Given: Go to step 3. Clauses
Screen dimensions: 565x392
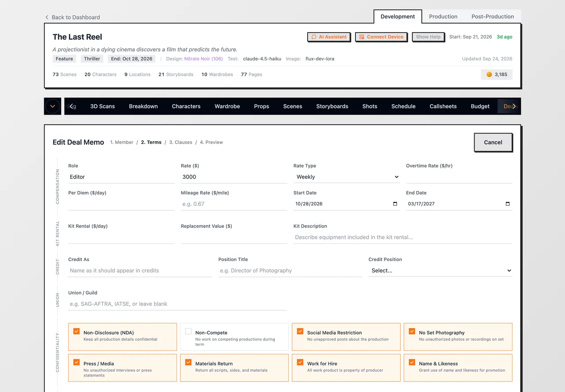Looking at the screenshot, I should coord(181,142).
